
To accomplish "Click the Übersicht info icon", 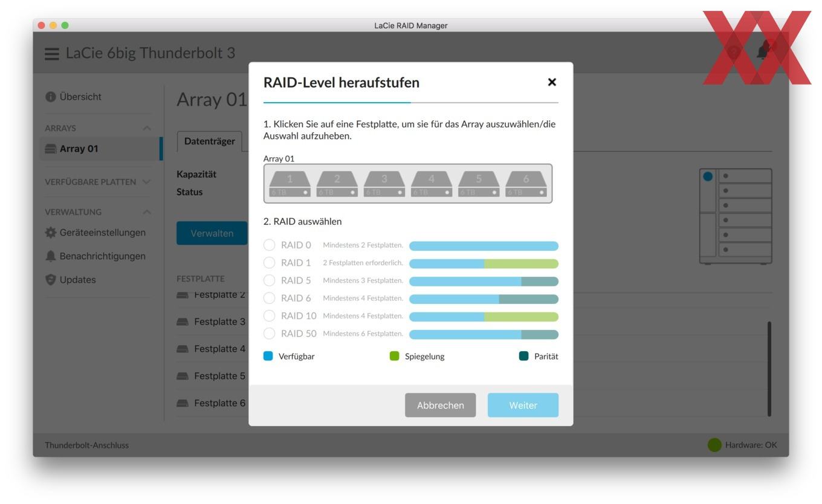I will click(51, 97).
